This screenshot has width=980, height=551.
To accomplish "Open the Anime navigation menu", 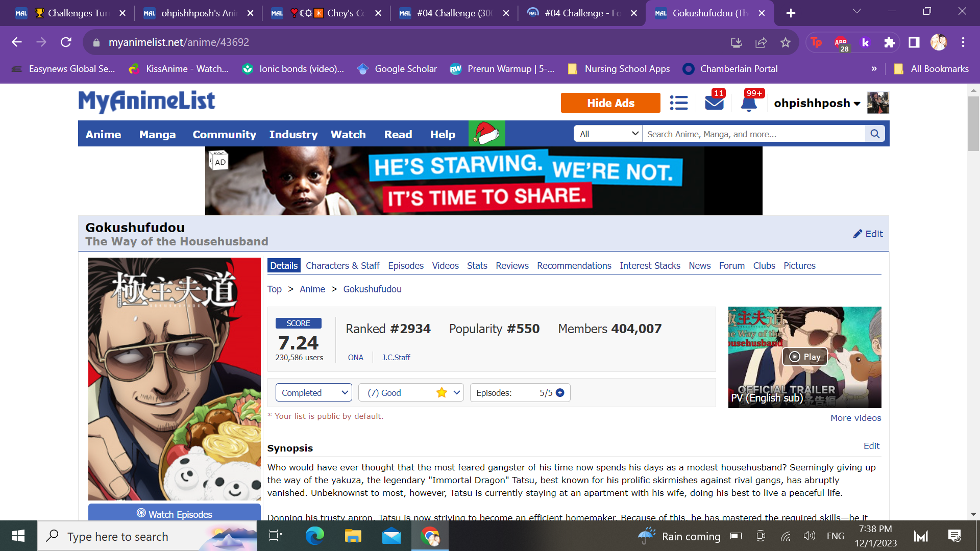I will pyautogui.click(x=103, y=134).
